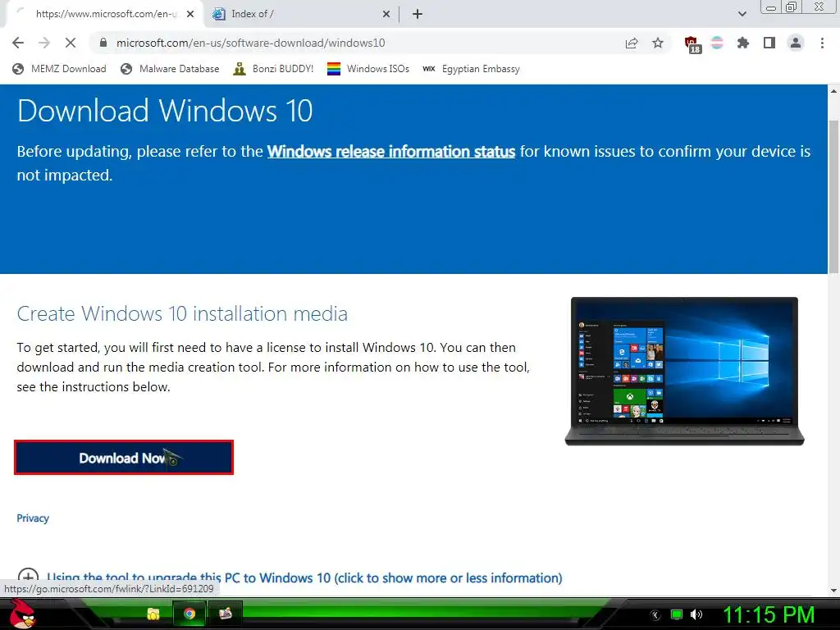Click the volume speaker tray icon
The image size is (840, 630).
click(x=696, y=614)
